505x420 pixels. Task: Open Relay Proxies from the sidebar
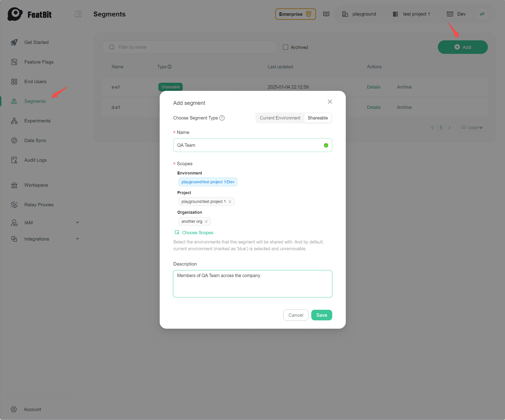tap(39, 205)
